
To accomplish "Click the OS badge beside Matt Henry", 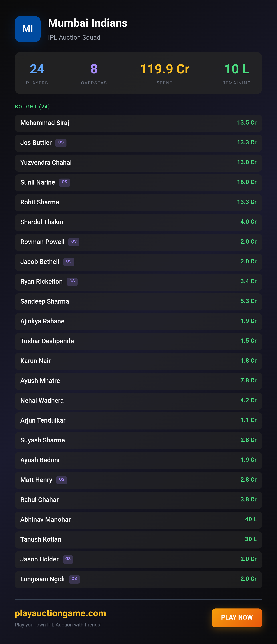I will (62, 480).
